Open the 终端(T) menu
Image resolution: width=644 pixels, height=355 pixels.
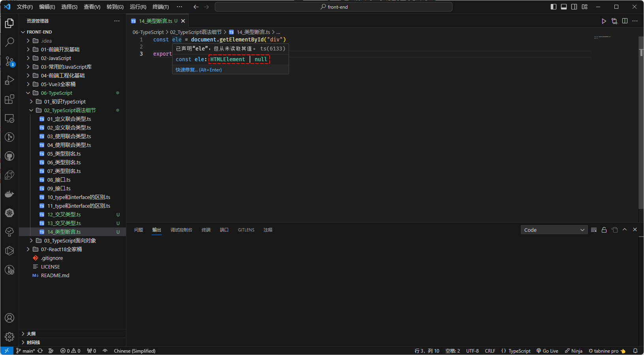point(161,7)
